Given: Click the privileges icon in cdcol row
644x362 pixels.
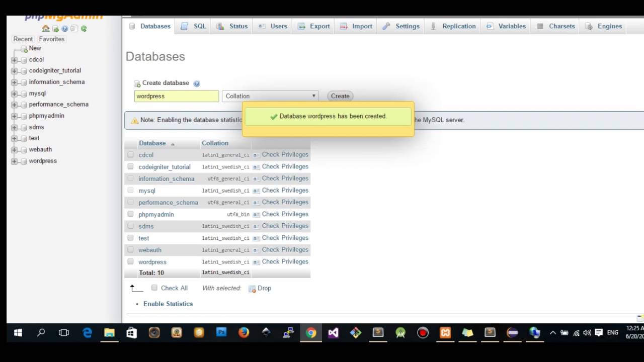Looking at the screenshot, I should click(x=257, y=155).
